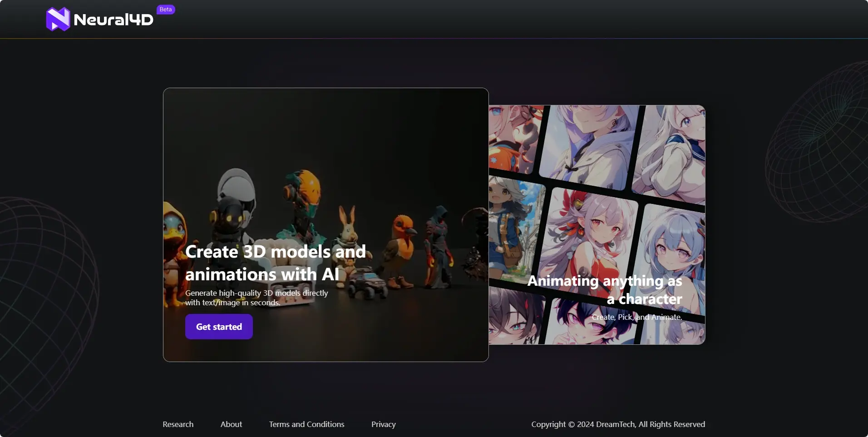Image resolution: width=868 pixels, height=437 pixels.
Task: Open the Privacy footer link
Action: click(x=384, y=424)
